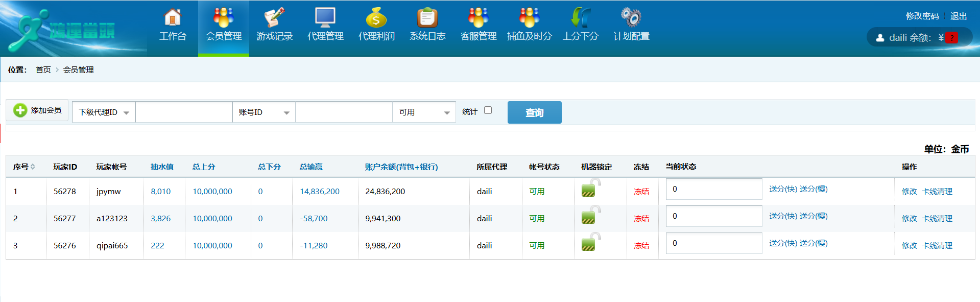Click score input field for a123123
The height and width of the screenshot is (302, 980).
713,217
